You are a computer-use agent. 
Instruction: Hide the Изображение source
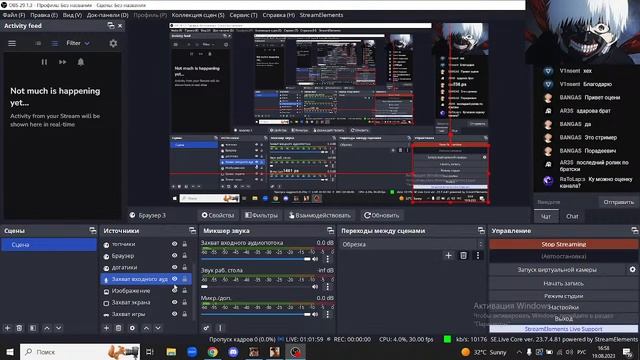[x=174, y=291]
